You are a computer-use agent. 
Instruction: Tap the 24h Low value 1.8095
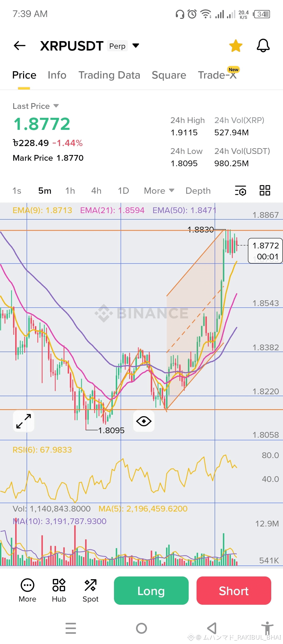pyautogui.click(x=184, y=163)
